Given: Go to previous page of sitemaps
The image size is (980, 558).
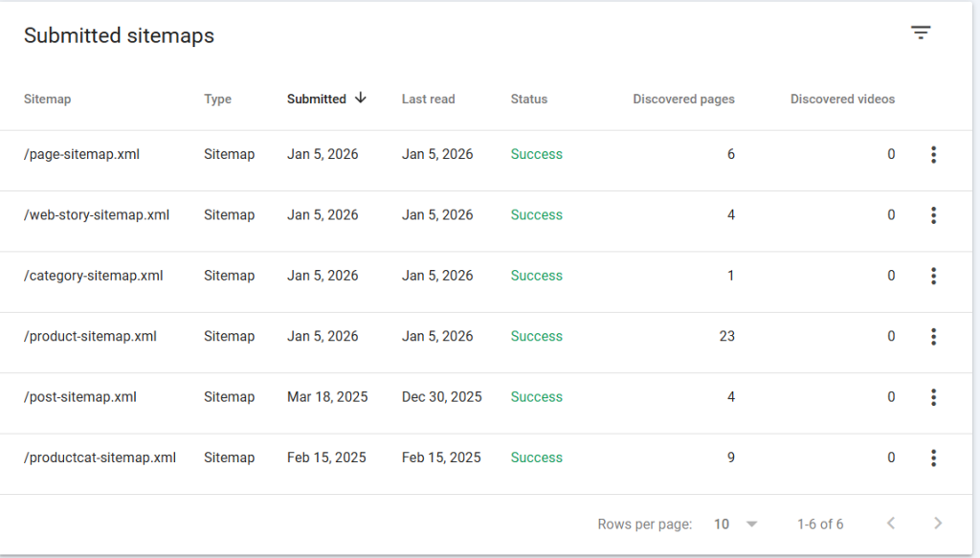Looking at the screenshot, I should click(891, 524).
